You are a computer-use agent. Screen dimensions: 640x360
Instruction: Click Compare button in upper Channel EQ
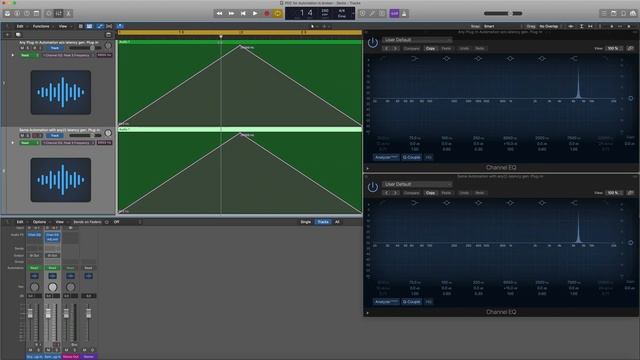point(411,49)
